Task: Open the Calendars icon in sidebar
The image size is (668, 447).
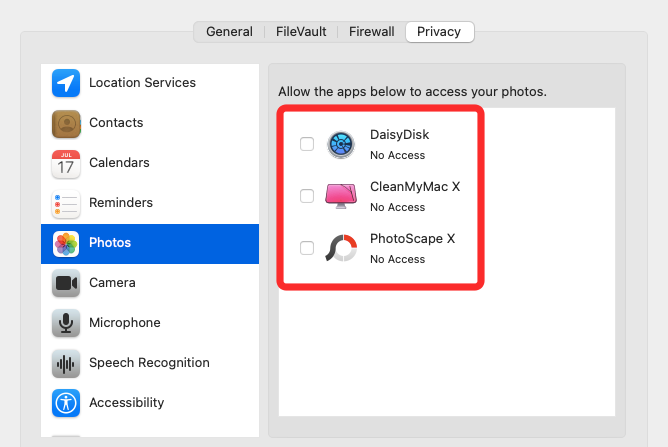Action: point(66,163)
